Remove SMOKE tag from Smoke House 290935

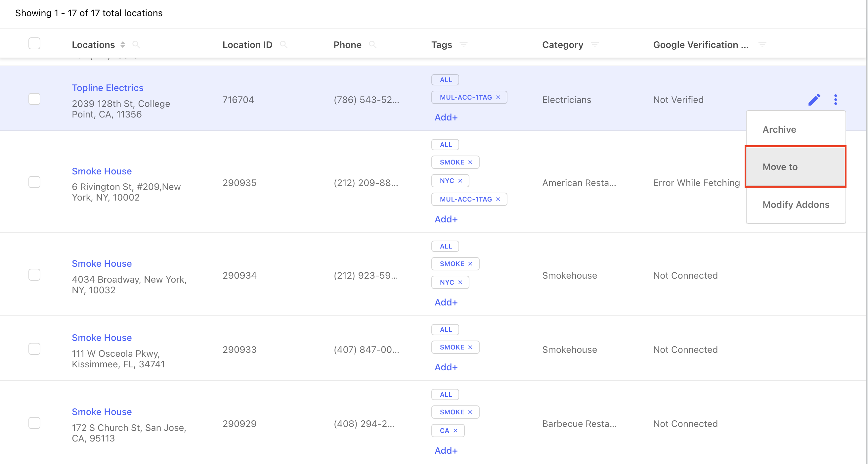[x=470, y=162]
